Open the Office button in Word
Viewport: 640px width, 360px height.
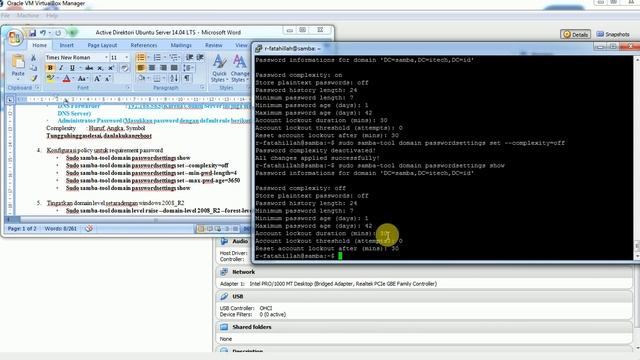[x=14, y=37]
